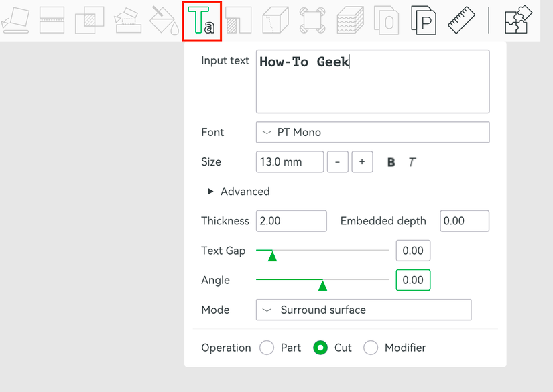Open the Font dropdown showing PT Mono
Image resolution: width=553 pixels, height=392 pixels.
point(373,132)
